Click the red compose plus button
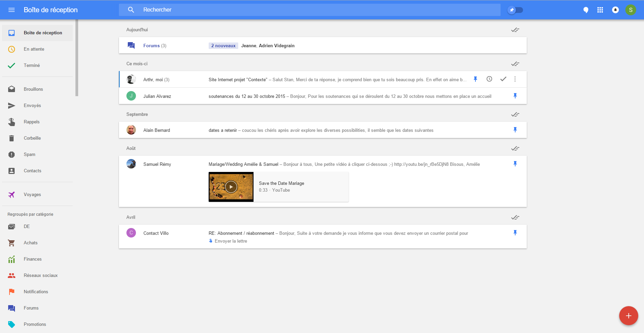644x333 pixels. click(628, 316)
